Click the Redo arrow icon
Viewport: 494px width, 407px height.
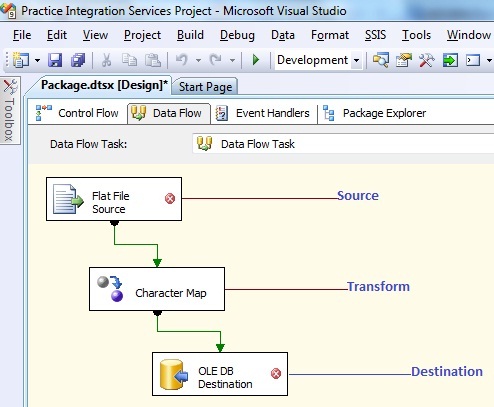point(216,60)
